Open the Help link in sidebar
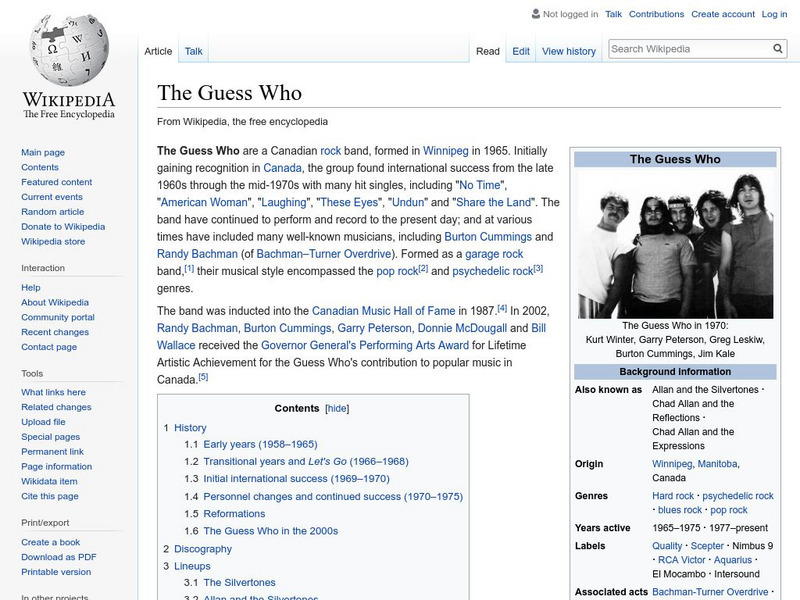 [31, 288]
